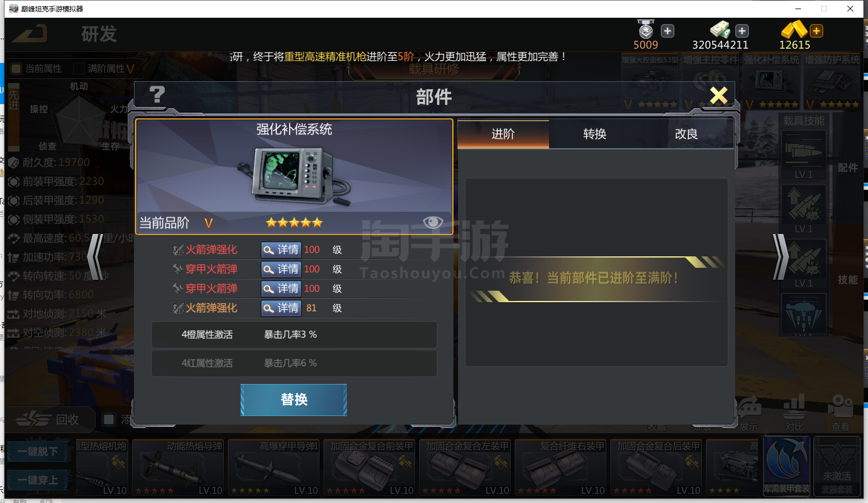This screenshot has height=503, width=868.
Task: Click the 回收 recycle icon
Action: (33, 419)
